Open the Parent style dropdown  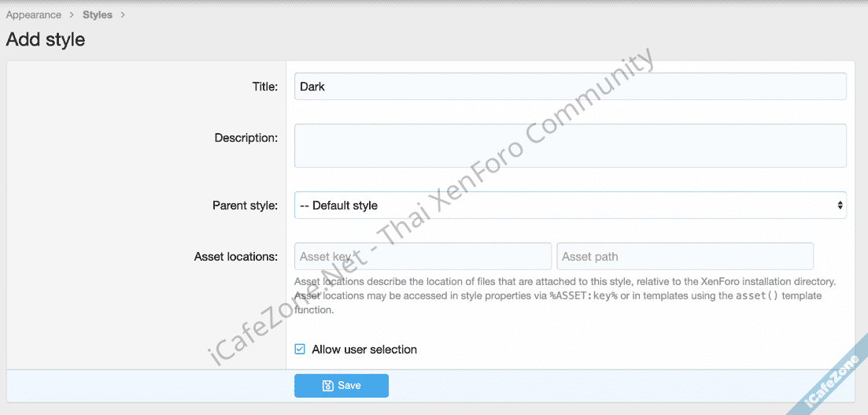click(570, 206)
